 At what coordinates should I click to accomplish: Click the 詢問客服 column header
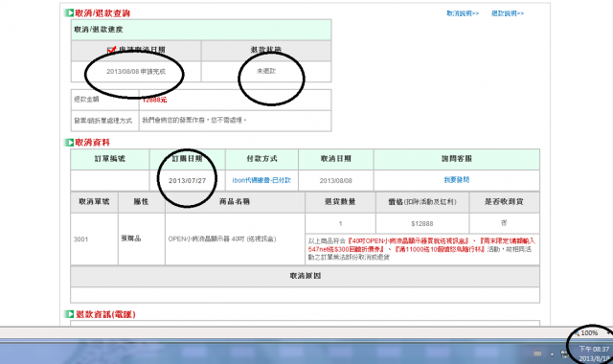click(457, 159)
